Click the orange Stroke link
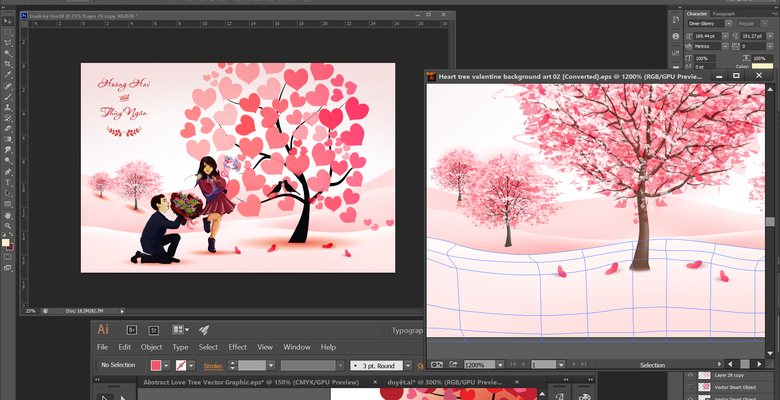Viewport: 780px width, 400px height. (213, 366)
